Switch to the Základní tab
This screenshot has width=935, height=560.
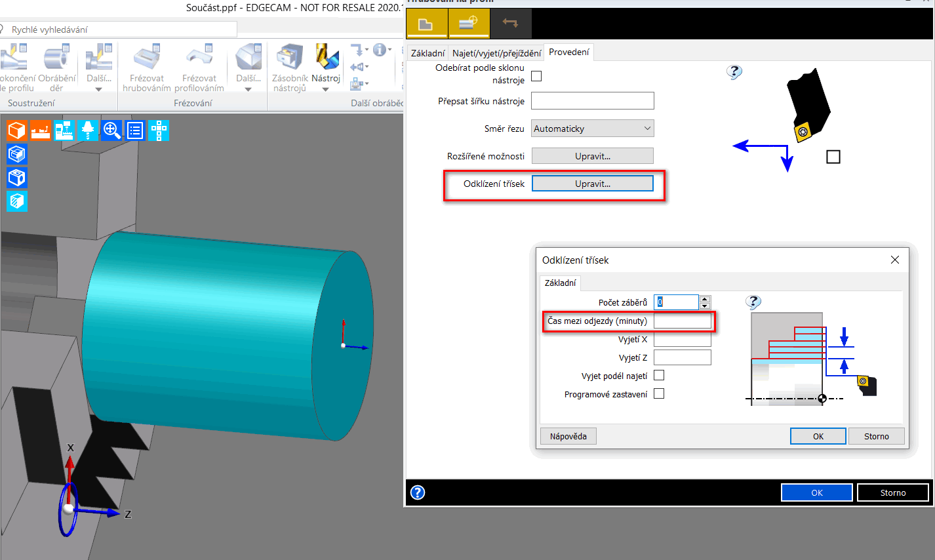point(428,53)
